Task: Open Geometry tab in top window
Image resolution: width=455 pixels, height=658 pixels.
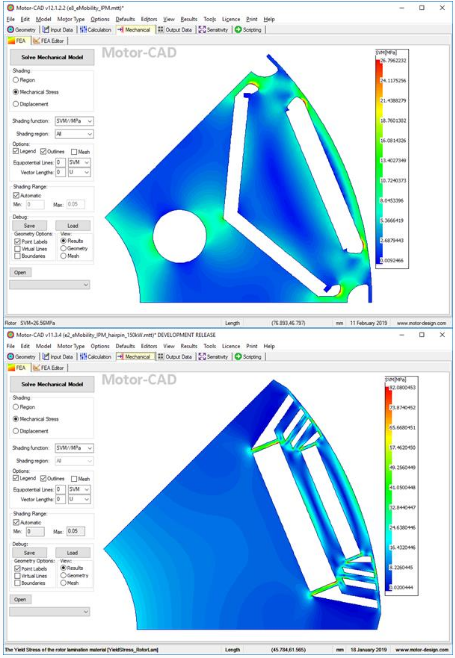Action: pyautogui.click(x=22, y=30)
